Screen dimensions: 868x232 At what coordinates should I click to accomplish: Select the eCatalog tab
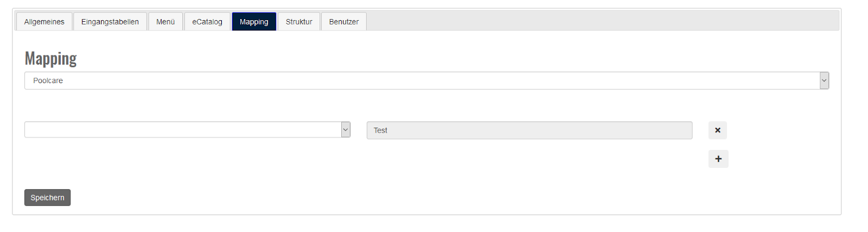pyautogui.click(x=207, y=22)
